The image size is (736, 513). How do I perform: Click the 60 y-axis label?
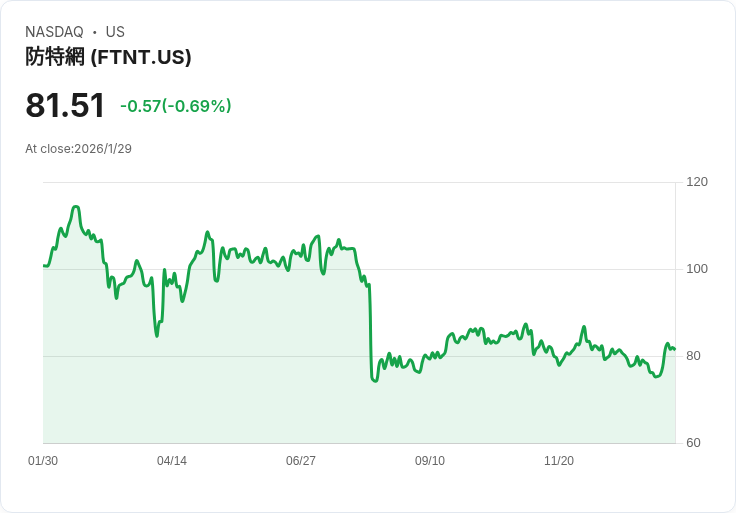pos(693,443)
